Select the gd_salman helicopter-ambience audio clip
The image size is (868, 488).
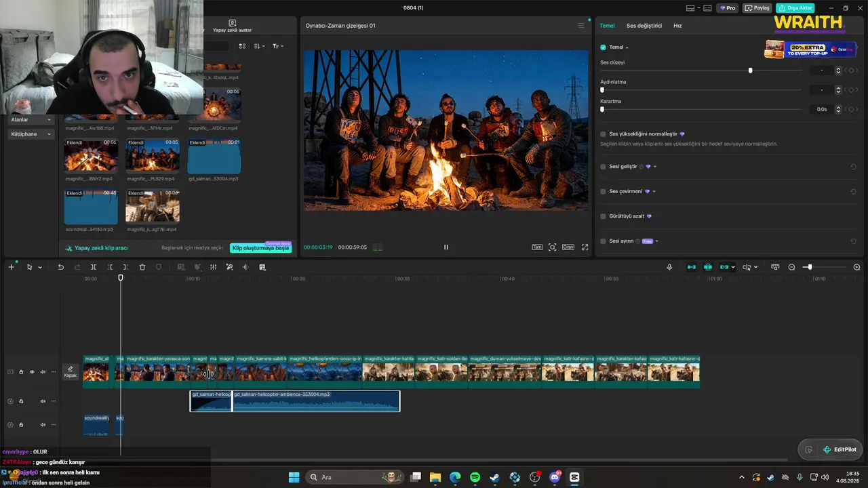(316, 401)
